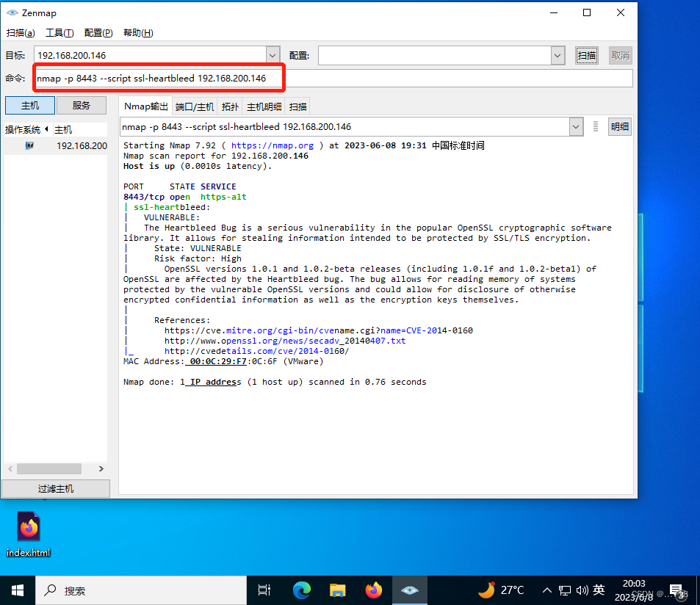
Task: Open Firefox from the taskbar
Action: click(x=374, y=590)
